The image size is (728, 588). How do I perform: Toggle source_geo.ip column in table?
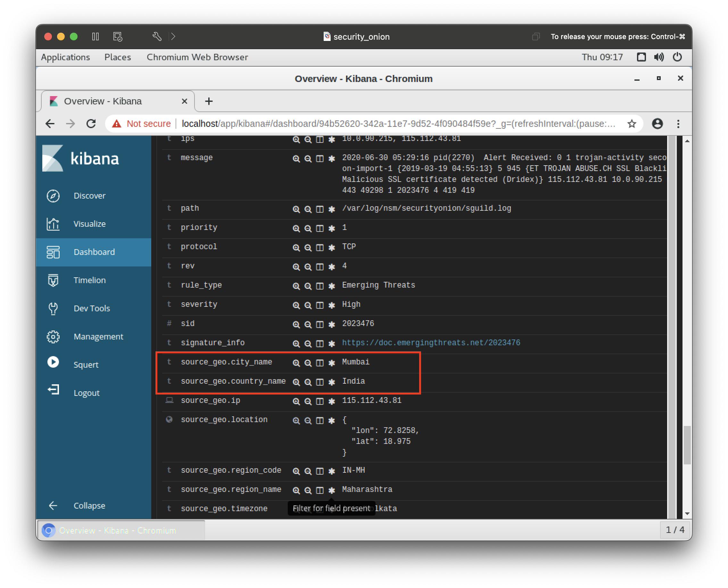pos(319,402)
